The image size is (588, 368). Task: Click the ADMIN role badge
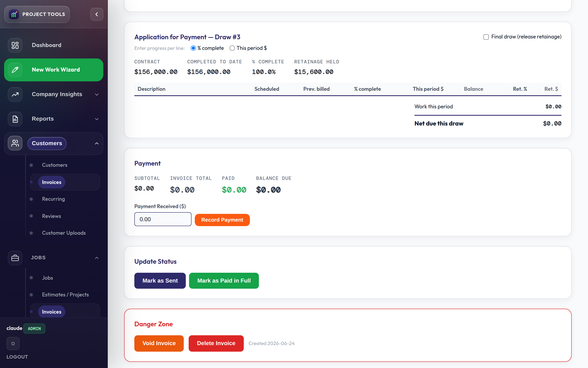coord(34,329)
